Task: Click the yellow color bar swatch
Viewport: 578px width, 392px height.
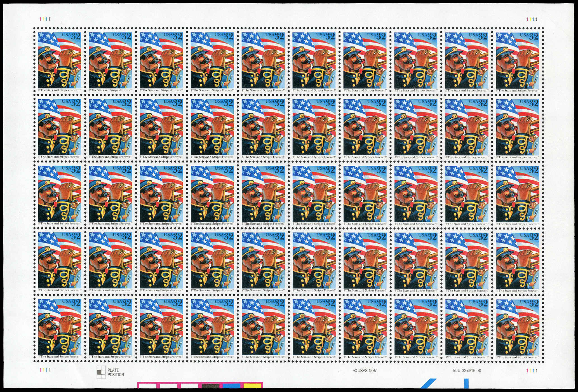Action: click(252, 386)
